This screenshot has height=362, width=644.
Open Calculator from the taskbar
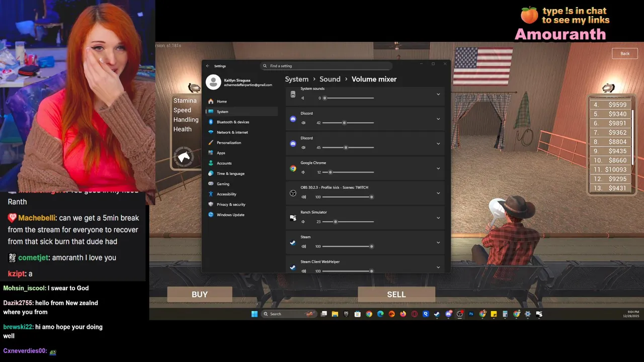505,314
